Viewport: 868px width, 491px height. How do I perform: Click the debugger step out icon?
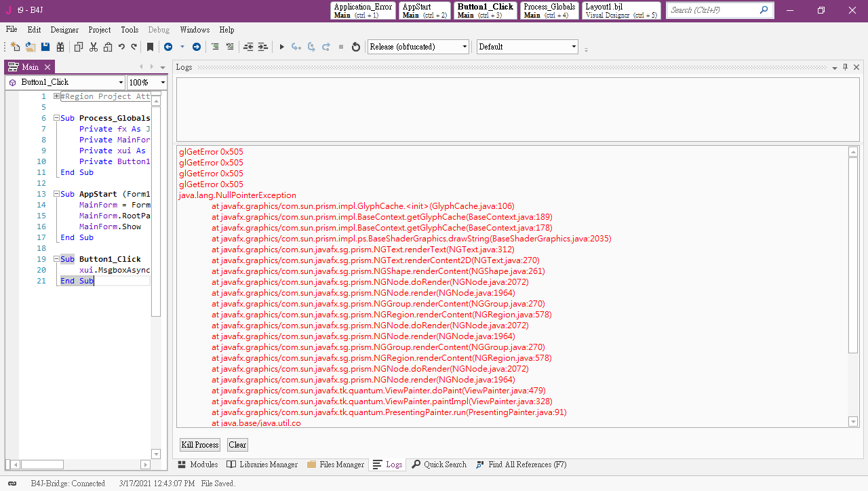click(326, 47)
